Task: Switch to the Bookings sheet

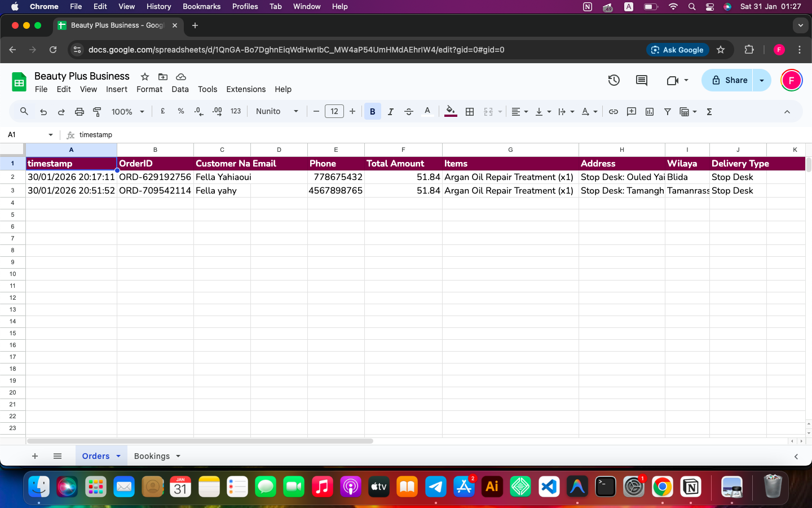Action: pos(151,456)
